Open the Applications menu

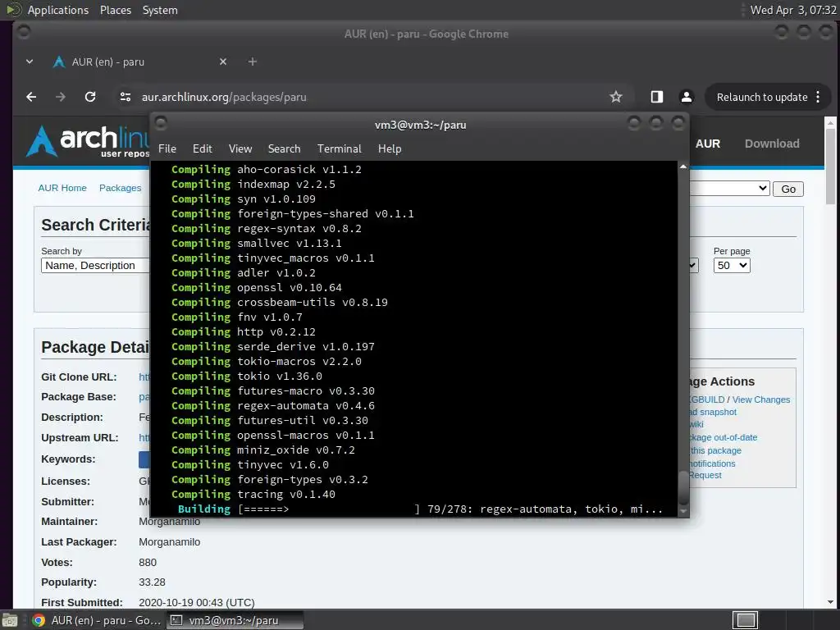58,10
